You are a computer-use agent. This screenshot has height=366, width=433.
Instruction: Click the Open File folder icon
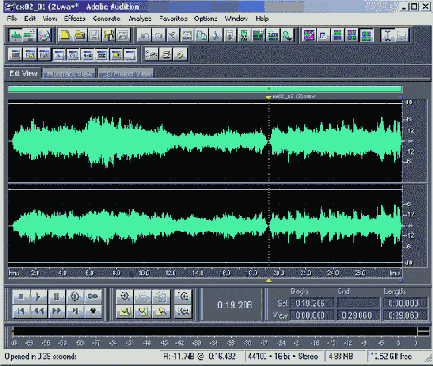[x=80, y=35]
